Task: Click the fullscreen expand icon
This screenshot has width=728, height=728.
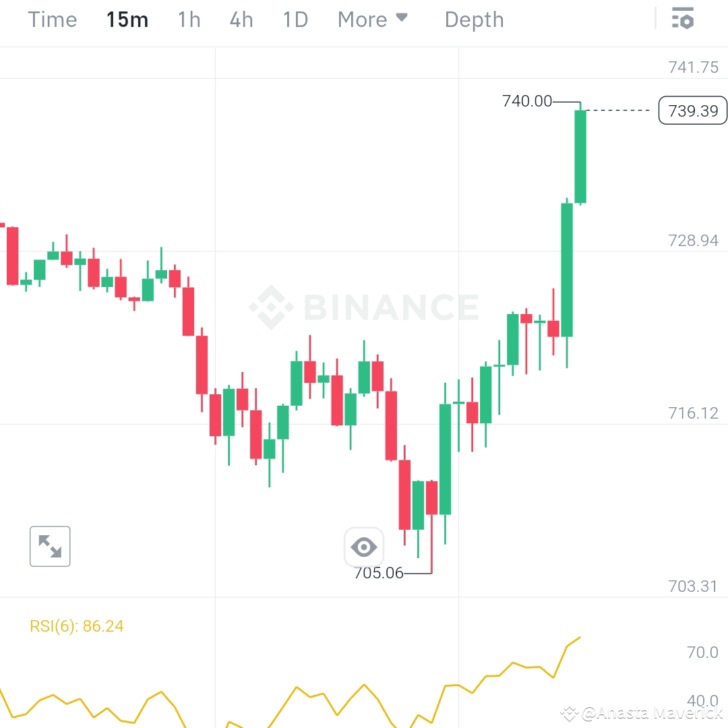Action: [50, 546]
